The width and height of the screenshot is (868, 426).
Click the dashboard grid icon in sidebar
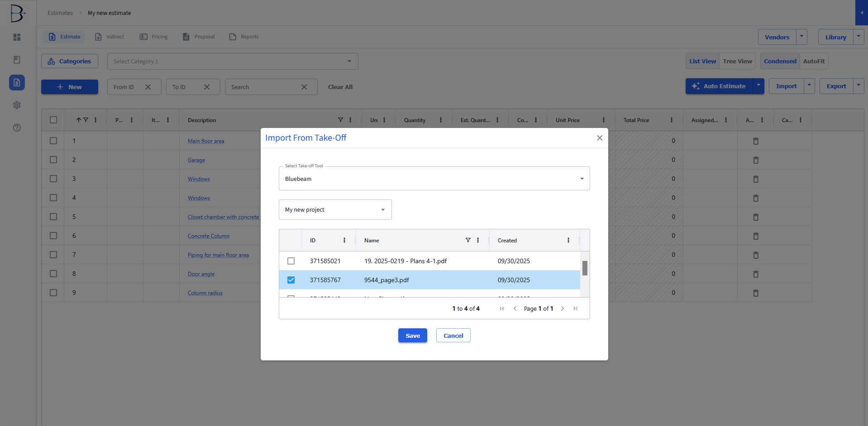point(17,37)
